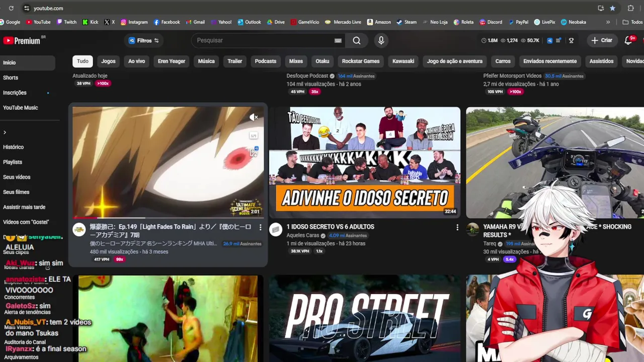The width and height of the screenshot is (644, 362).
Task: Select the Jogos filter chip
Action: click(108, 61)
